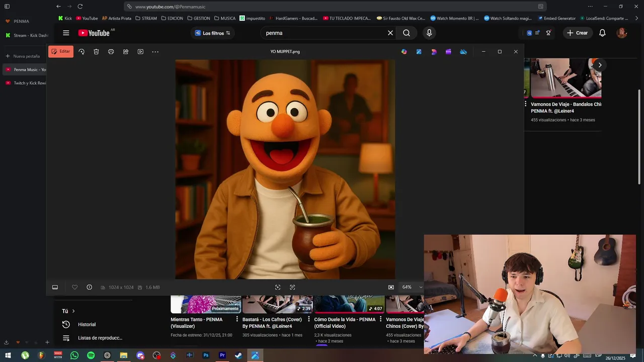Open FL Studio from the taskbar
The height and width of the screenshot is (362, 644).
(41, 355)
